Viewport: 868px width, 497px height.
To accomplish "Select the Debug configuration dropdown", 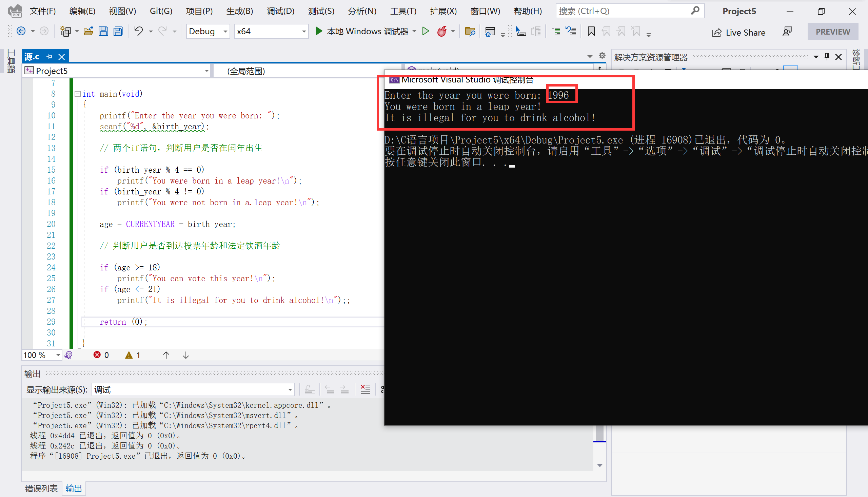I will click(x=208, y=31).
